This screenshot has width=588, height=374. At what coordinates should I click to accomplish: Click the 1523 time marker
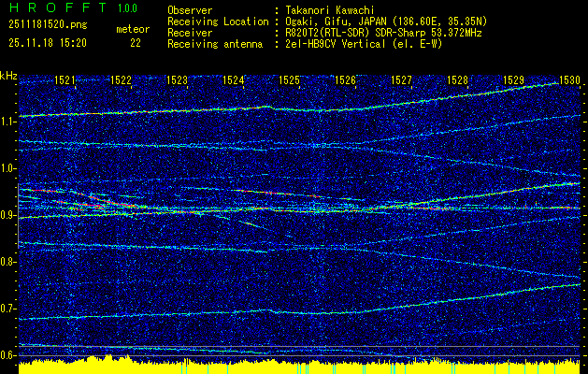[x=177, y=80]
